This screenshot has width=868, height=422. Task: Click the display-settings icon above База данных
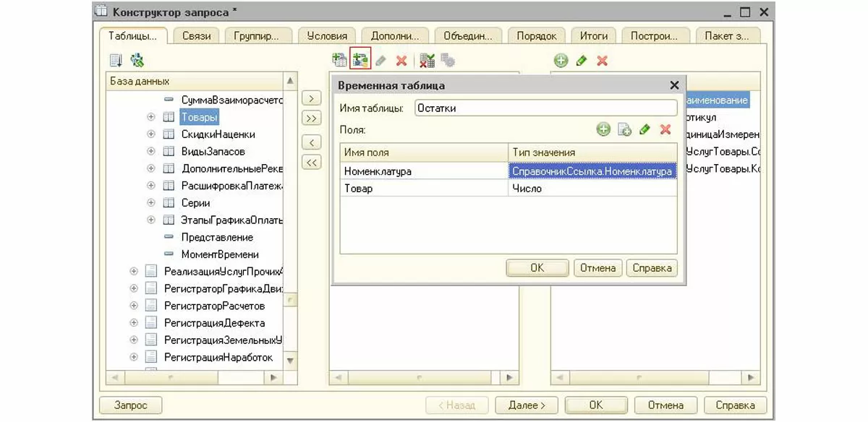[x=116, y=61]
